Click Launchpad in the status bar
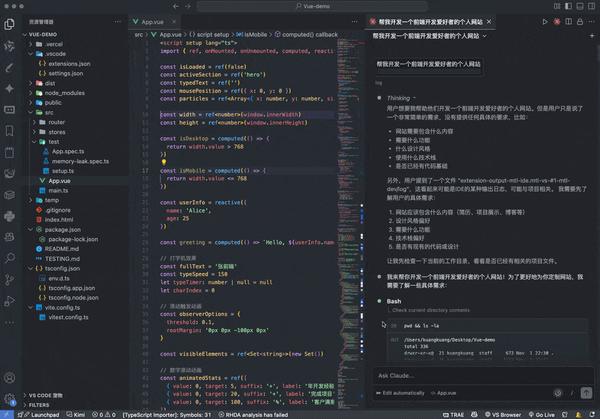Viewport: 600px width, 419px height. click(41, 415)
